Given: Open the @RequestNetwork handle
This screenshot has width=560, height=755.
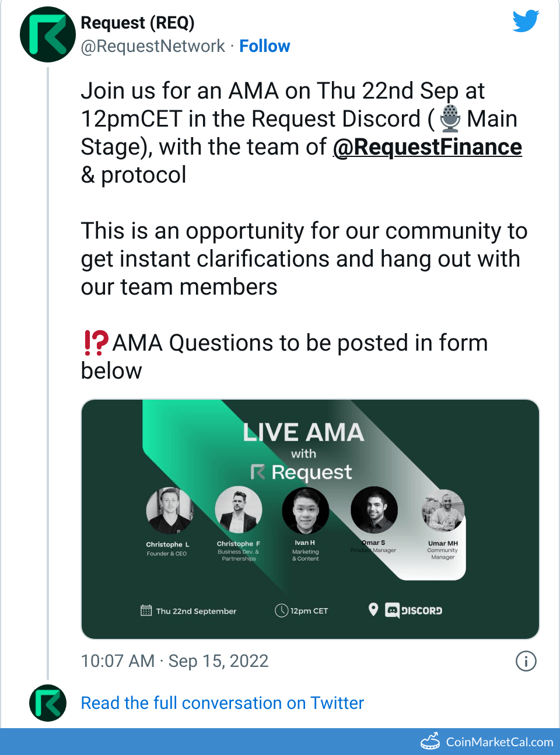Looking at the screenshot, I should 153,46.
